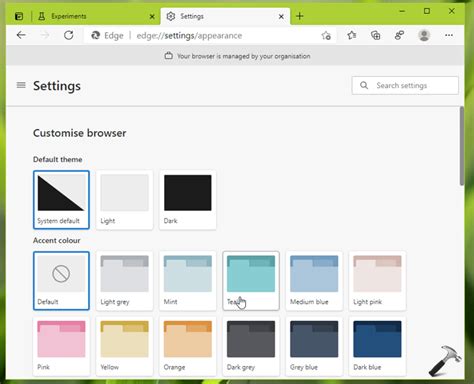The height and width of the screenshot is (384, 474).
Task: Open the user profile avatar
Action: [x=424, y=35]
